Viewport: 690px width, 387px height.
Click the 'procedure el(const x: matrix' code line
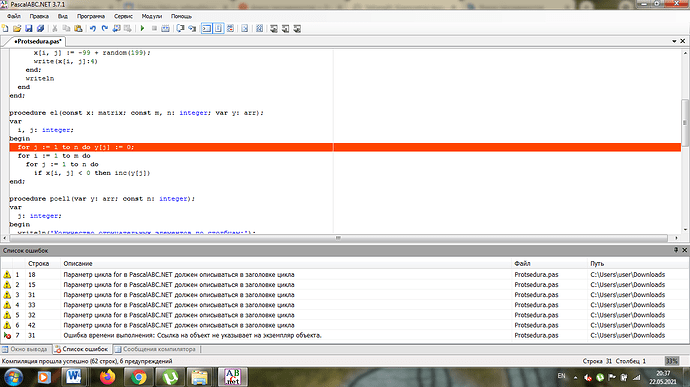point(136,113)
